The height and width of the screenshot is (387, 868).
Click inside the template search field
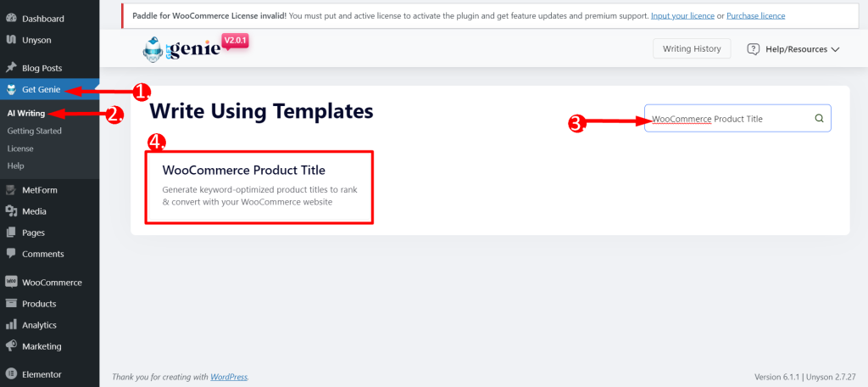pyautogui.click(x=737, y=118)
